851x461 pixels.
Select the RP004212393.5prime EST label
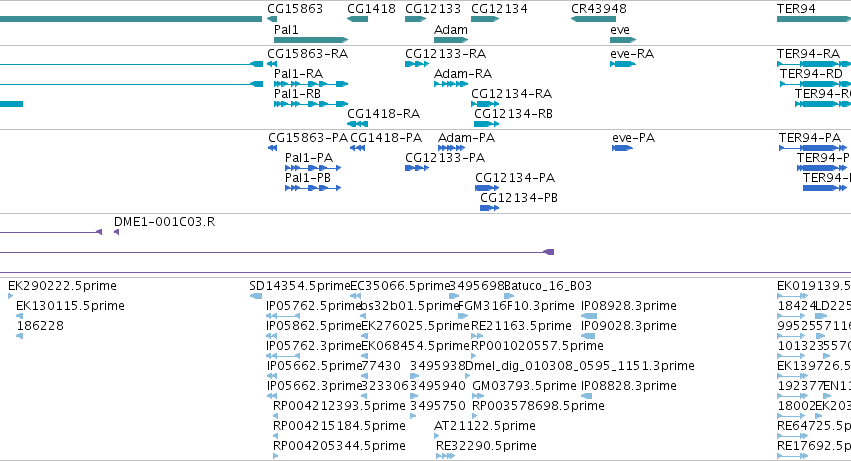pyautogui.click(x=339, y=407)
